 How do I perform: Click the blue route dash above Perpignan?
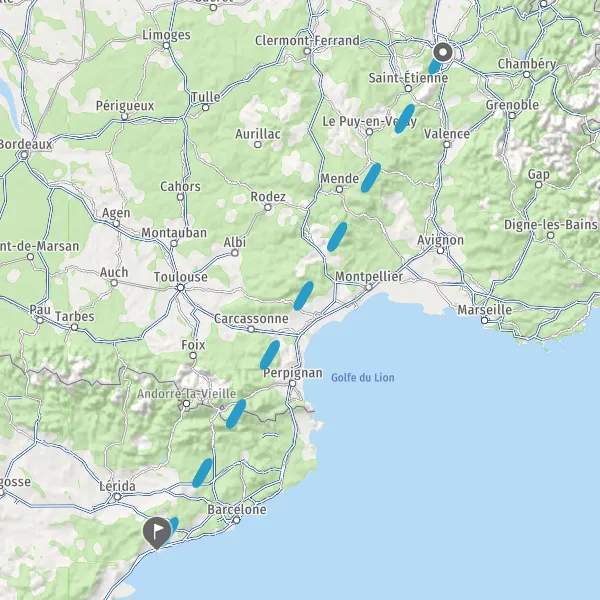270,355
